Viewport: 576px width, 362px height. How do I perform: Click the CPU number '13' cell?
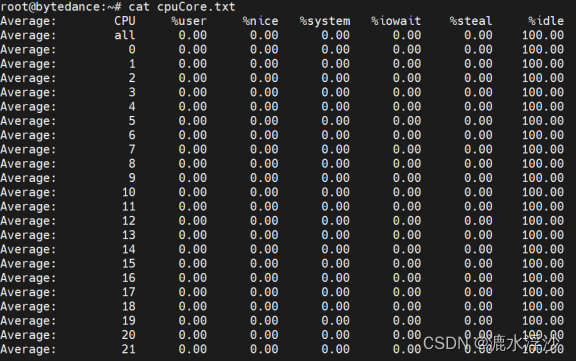point(129,235)
